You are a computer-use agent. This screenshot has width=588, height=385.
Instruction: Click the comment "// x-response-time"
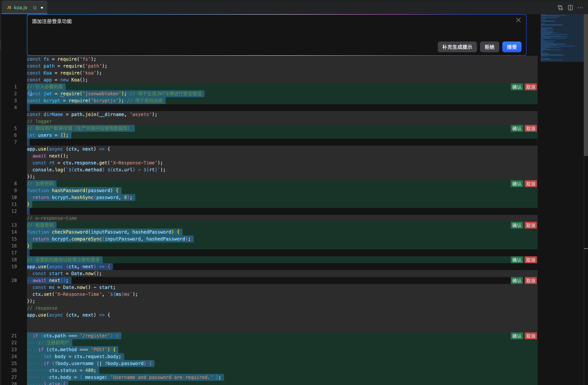point(52,218)
